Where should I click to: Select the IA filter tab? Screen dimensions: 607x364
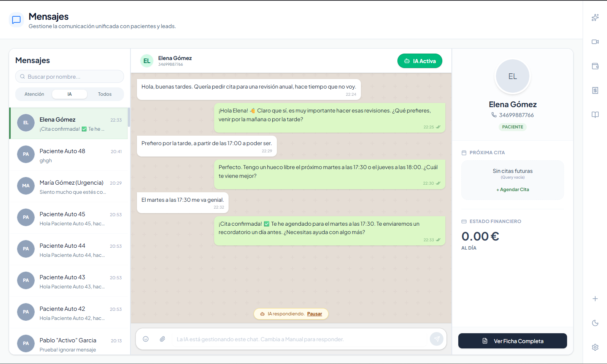(70, 94)
